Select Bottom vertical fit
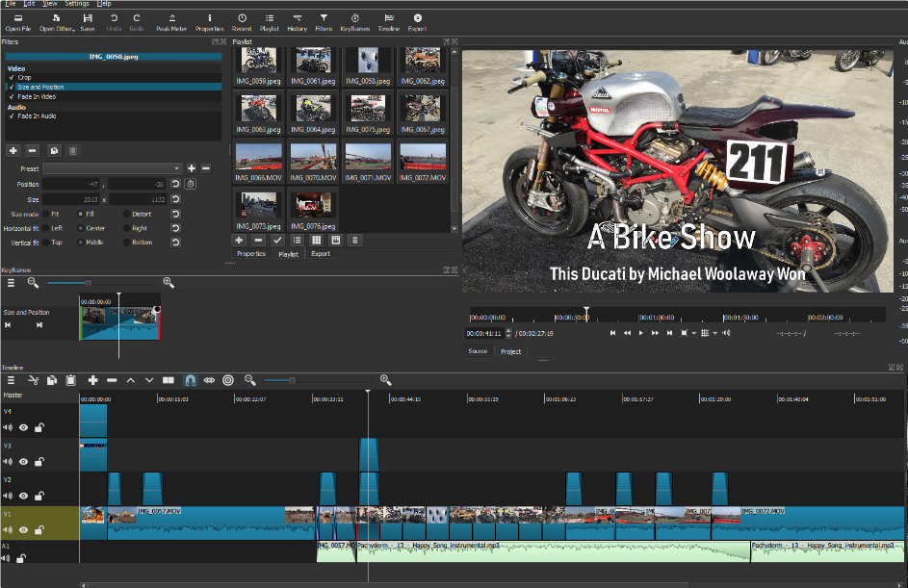908x588 pixels. (x=126, y=243)
